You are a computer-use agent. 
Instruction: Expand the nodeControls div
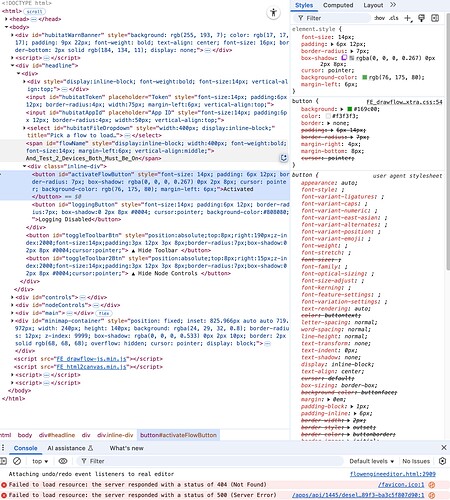click(x=12, y=305)
